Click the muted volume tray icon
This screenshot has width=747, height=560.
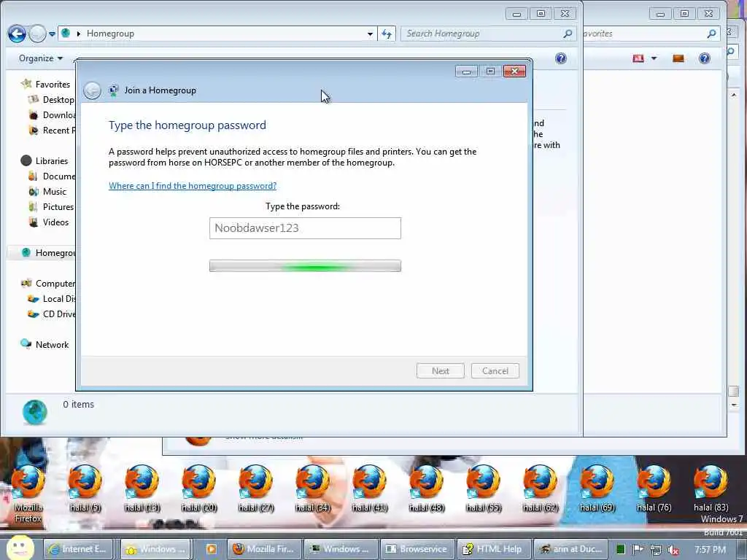673,550
